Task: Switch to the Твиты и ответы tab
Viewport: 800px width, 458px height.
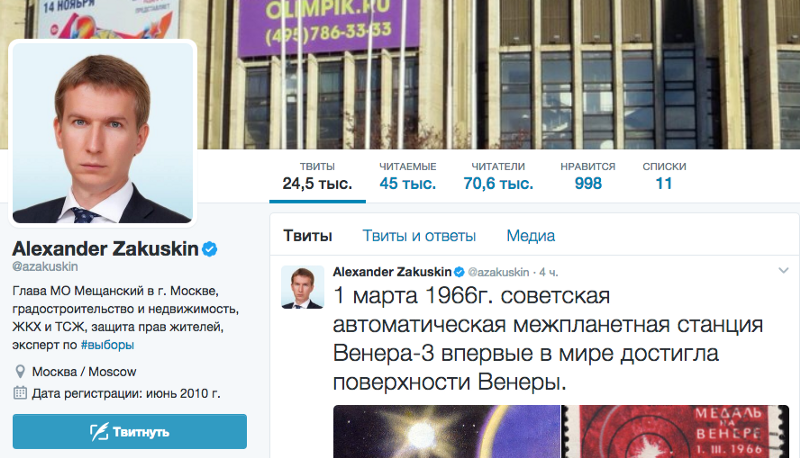Action: (419, 236)
